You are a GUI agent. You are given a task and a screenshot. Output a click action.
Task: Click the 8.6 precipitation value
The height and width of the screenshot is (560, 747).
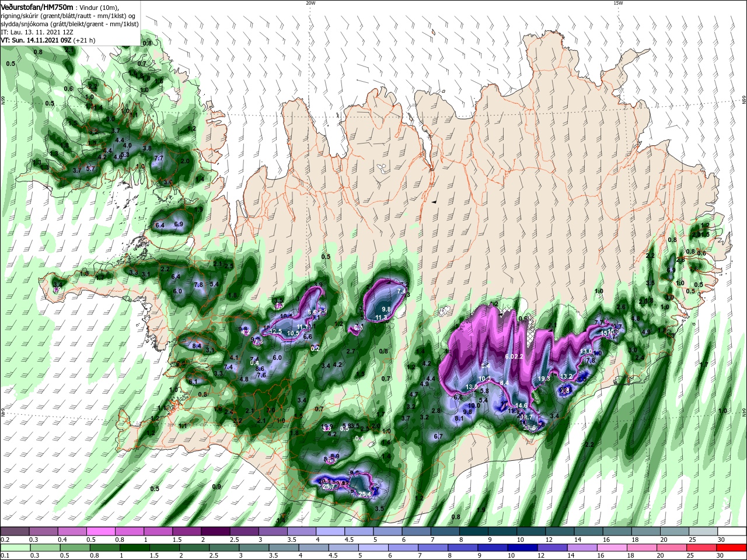(x=260, y=369)
